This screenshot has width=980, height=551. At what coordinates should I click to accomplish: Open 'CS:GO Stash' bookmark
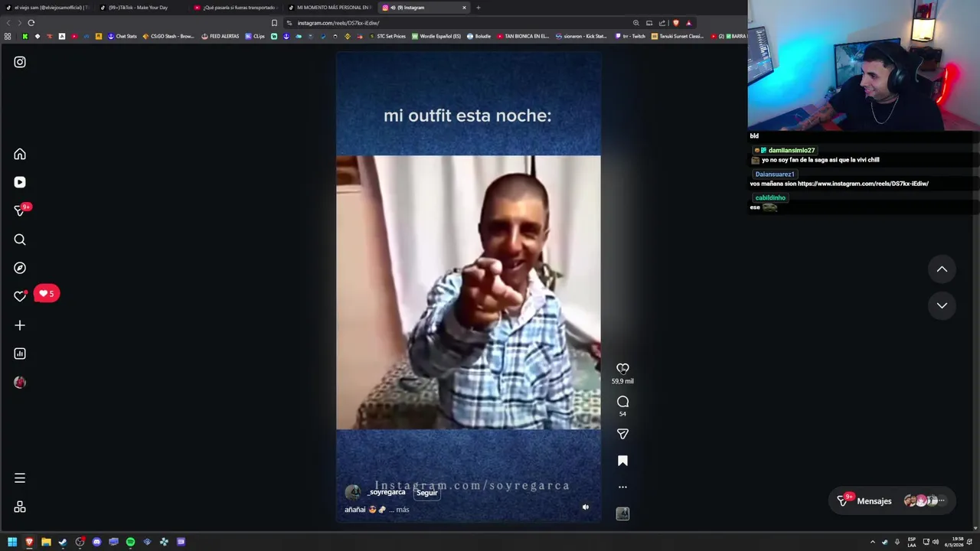click(x=168, y=36)
